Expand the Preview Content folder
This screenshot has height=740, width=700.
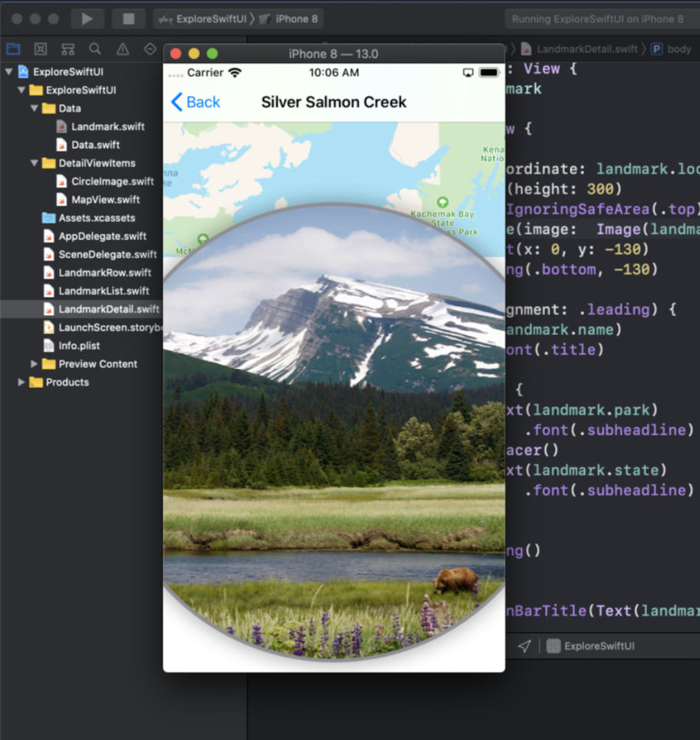(35, 363)
